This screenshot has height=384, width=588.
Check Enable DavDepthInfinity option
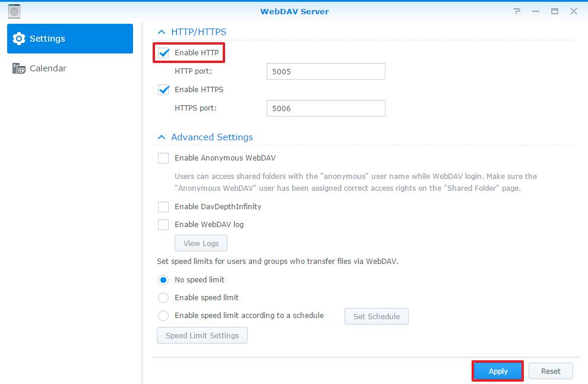(x=163, y=207)
